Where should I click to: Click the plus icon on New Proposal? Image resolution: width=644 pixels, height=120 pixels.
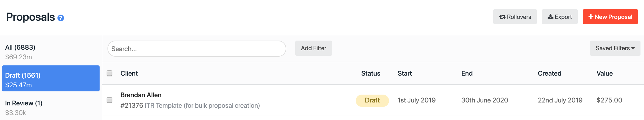(591, 17)
